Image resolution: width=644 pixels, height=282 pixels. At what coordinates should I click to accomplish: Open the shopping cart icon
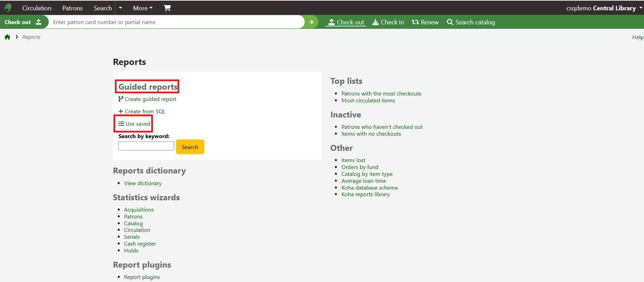pos(167,8)
